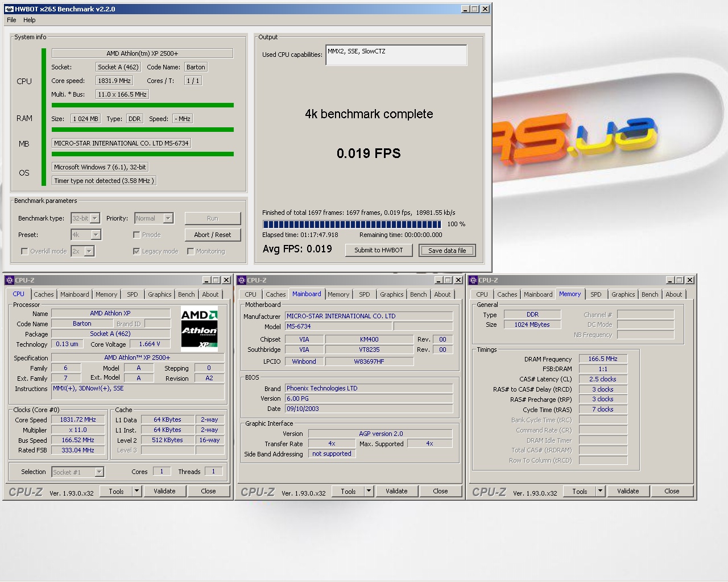
Task: Click the second CPU-Z window title icon
Action: coord(242,280)
